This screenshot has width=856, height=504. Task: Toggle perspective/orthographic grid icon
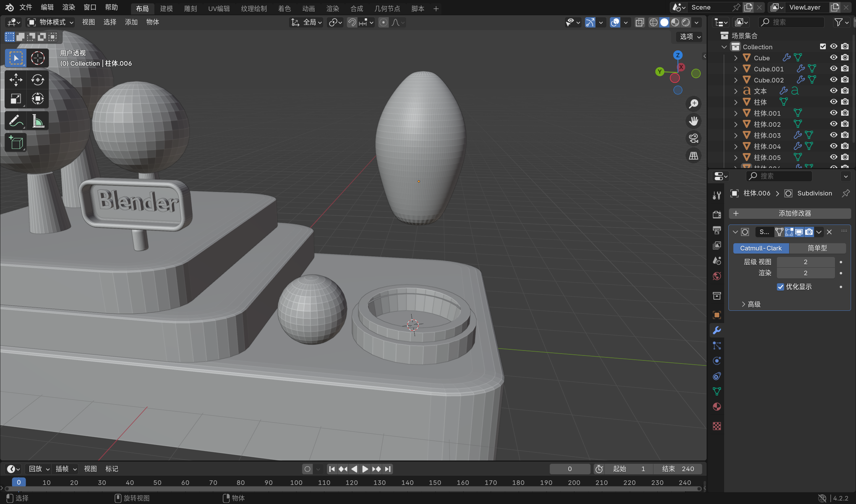(x=693, y=155)
